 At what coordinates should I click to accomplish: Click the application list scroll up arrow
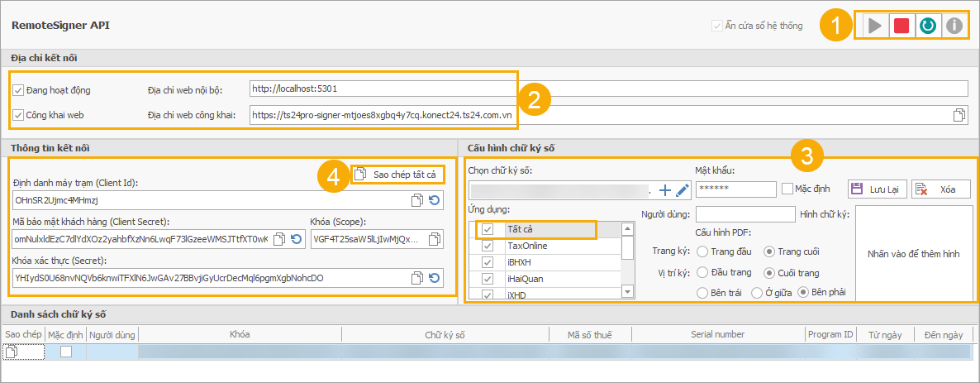[628, 229]
